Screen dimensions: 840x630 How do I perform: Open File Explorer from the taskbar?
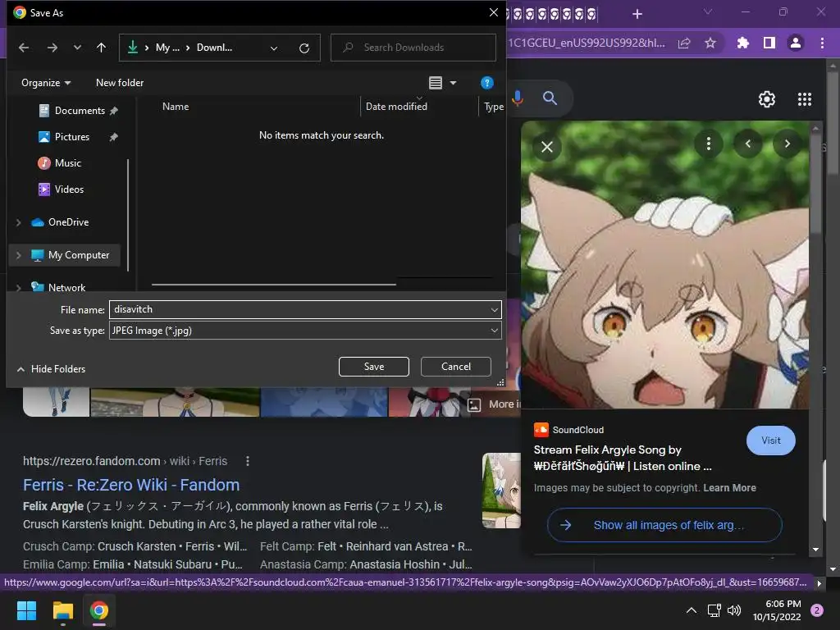pyautogui.click(x=62, y=610)
